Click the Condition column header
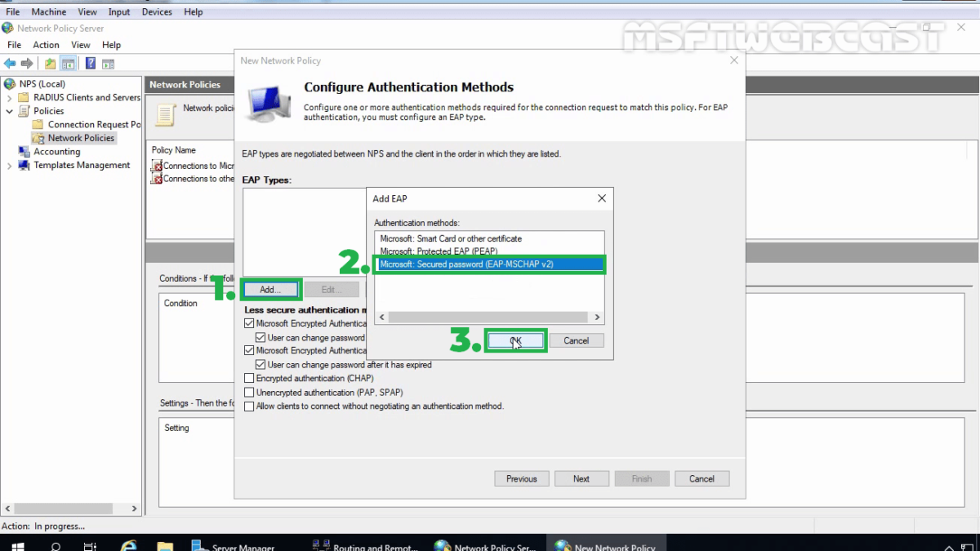 coord(181,303)
